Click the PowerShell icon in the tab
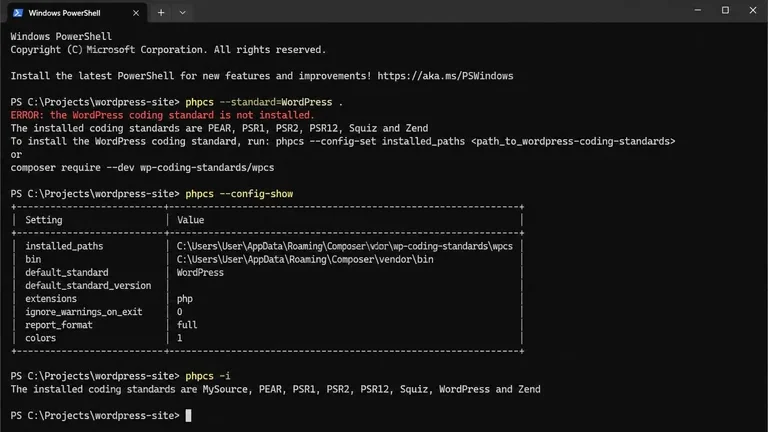The width and height of the screenshot is (768, 432). tap(18, 13)
